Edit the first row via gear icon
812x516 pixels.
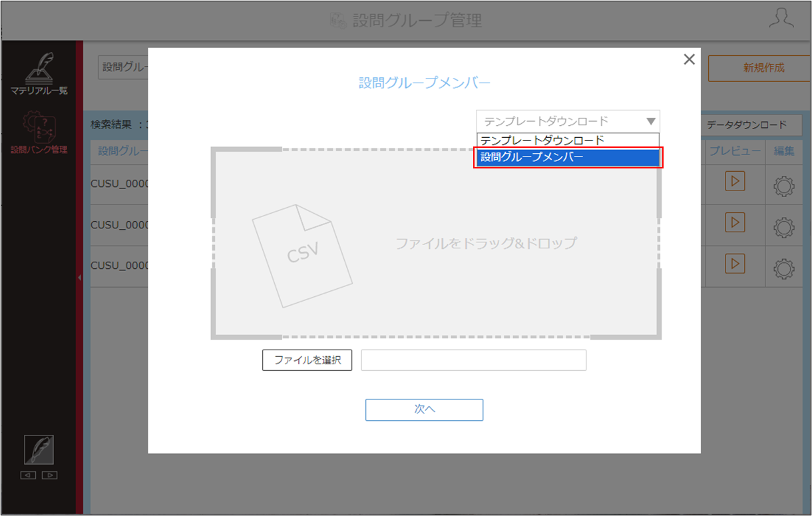[x=784, y=187]
